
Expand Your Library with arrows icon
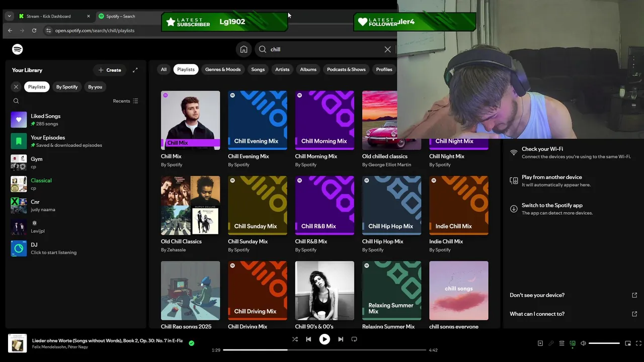tap(135, 70)
